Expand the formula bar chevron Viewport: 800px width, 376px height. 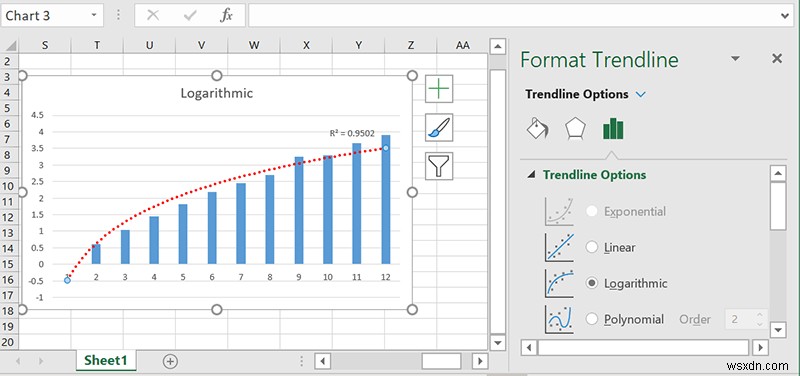pyautogui.click(x=785, y=16)
